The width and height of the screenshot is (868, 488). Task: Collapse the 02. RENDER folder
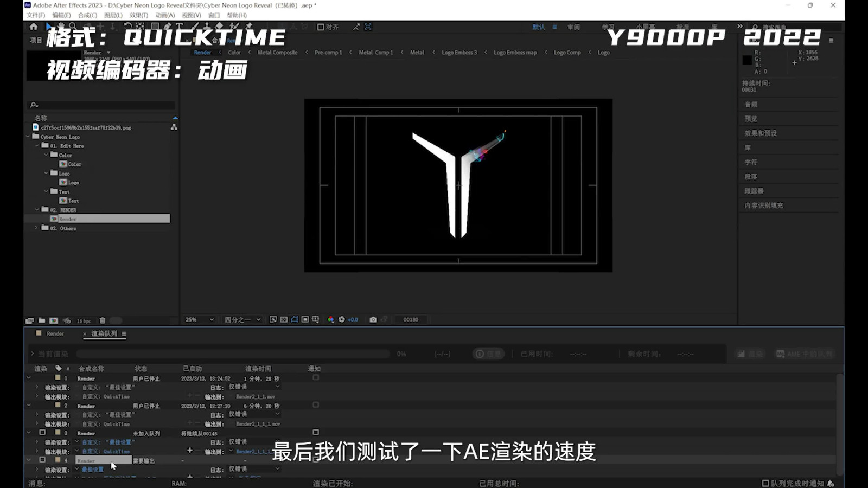point(37,209)
